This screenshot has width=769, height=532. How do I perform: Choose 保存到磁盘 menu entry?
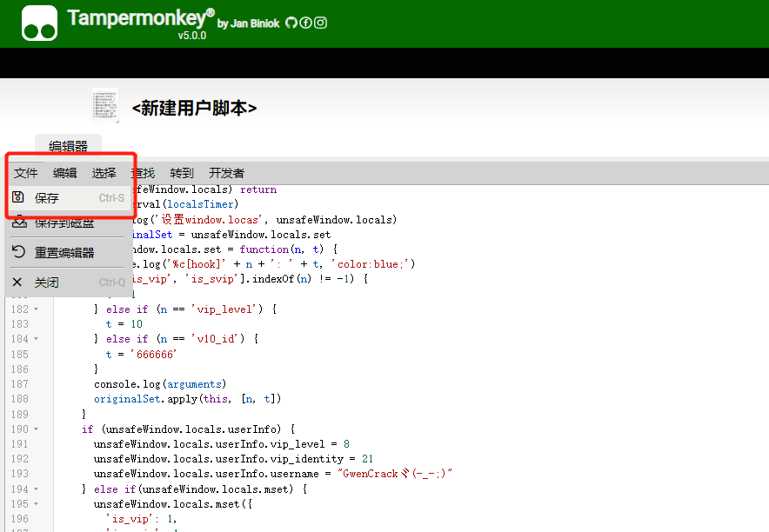coord(68,223)
